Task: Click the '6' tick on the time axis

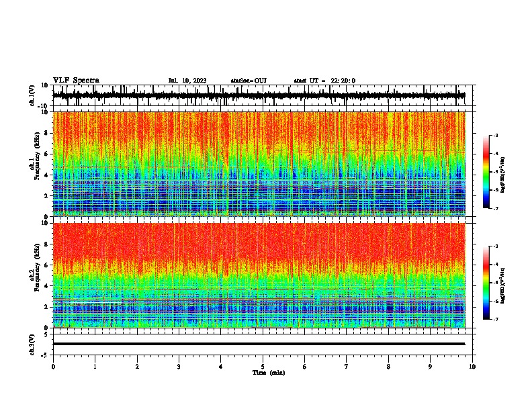Action: coord(305,367)
